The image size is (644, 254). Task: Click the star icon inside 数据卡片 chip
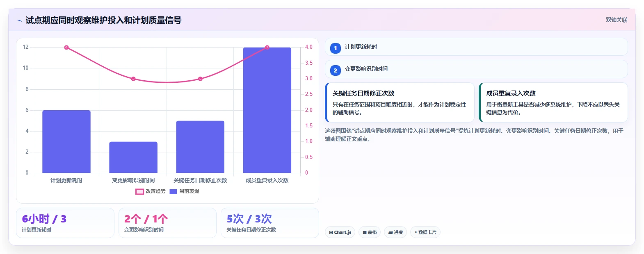pos(416,232)
